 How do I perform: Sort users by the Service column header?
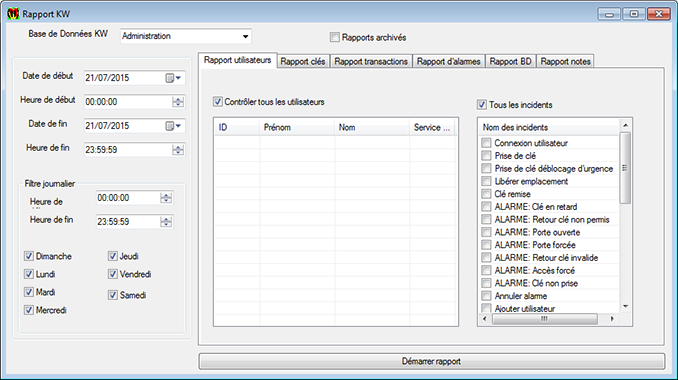(432, 128)
